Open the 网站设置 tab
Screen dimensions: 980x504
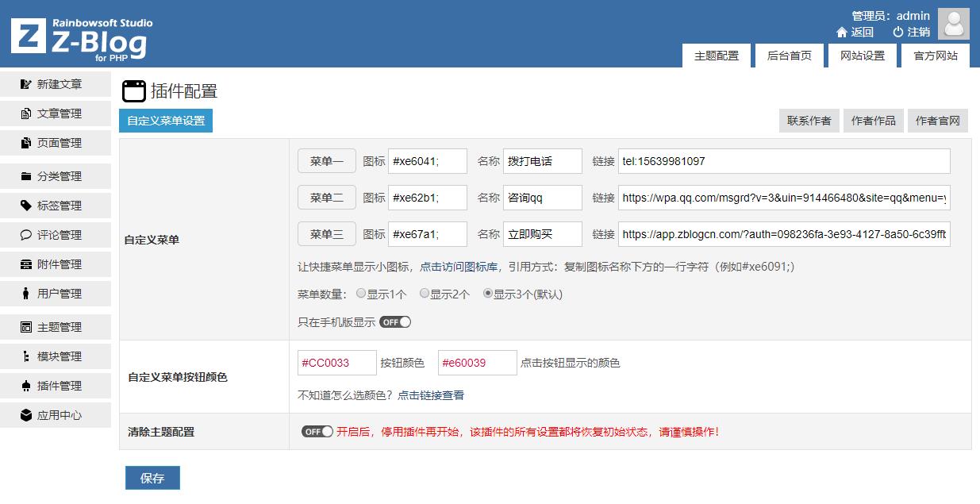pos(863,56)
